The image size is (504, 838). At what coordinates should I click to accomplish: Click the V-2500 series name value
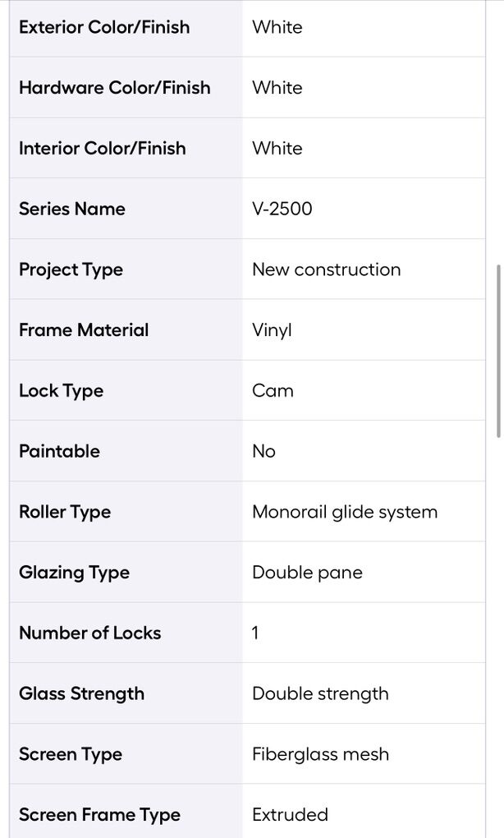[282, 209]
